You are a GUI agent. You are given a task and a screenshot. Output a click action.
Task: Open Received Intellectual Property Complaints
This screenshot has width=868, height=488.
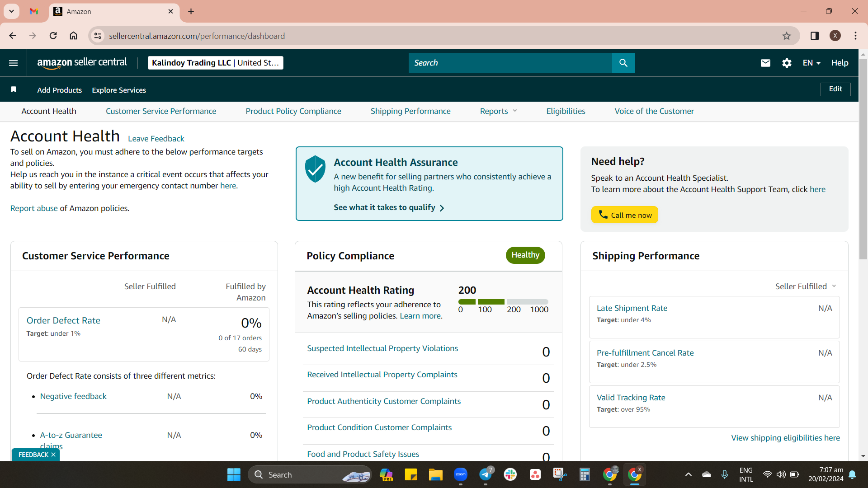(x=382, y=375)
